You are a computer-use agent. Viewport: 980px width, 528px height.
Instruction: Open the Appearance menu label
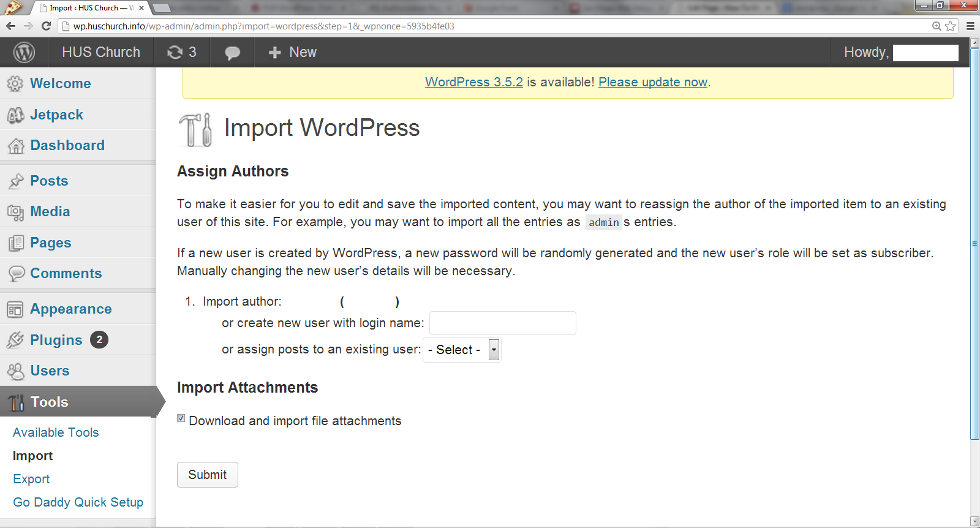[71, 309]
